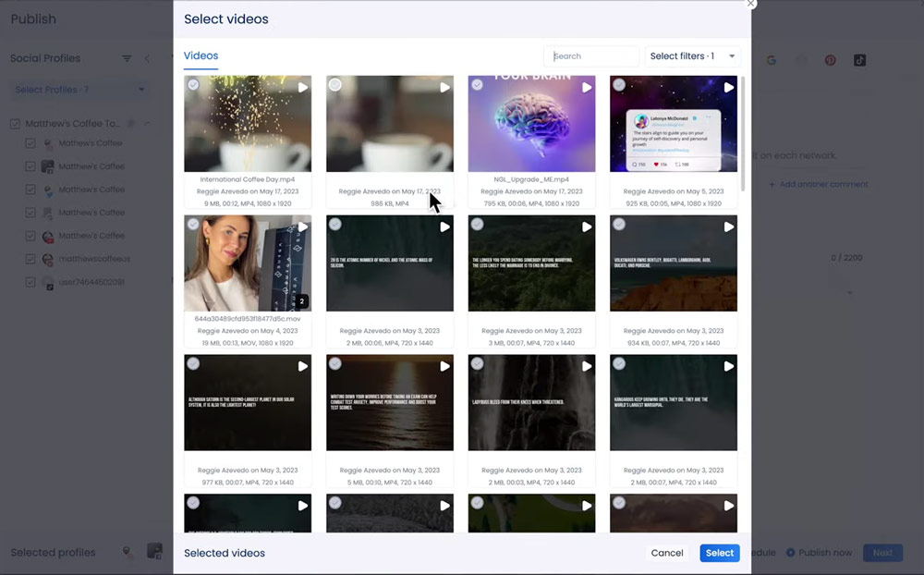Click Add another comment link

819,184
